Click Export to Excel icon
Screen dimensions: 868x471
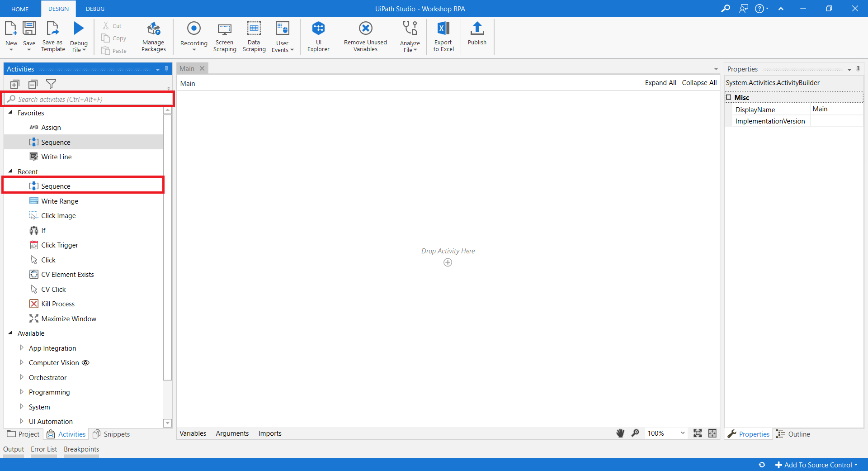tap(443, 36)
